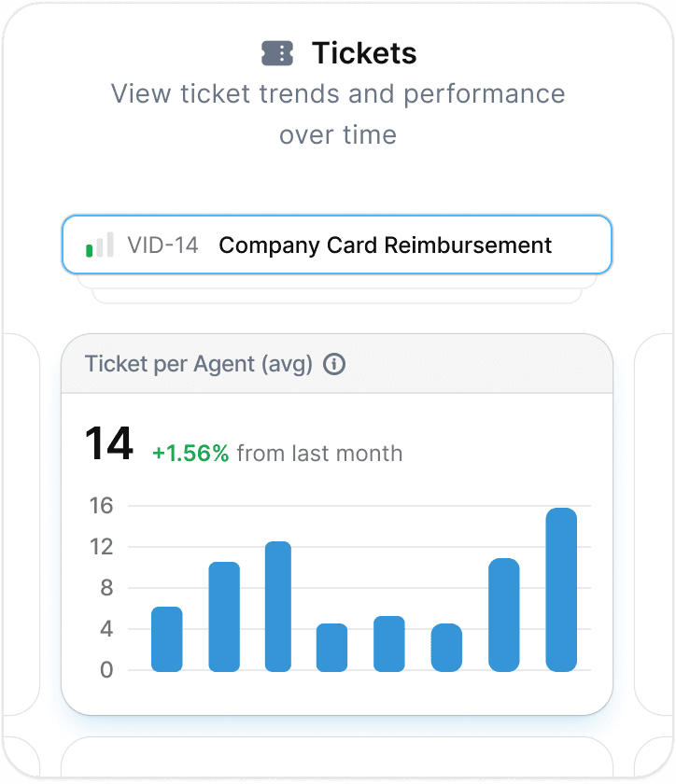Click the VID-14 ticket ID label

[x=162, y=245]
